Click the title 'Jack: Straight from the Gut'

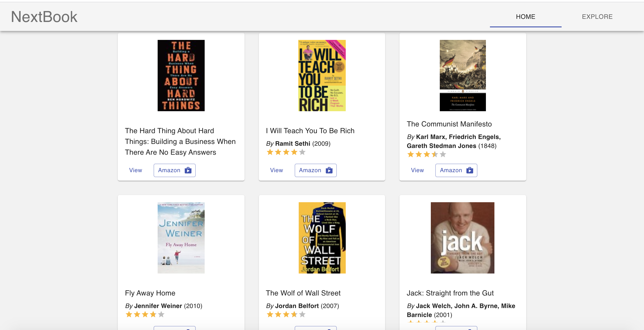tap(450, 293)
